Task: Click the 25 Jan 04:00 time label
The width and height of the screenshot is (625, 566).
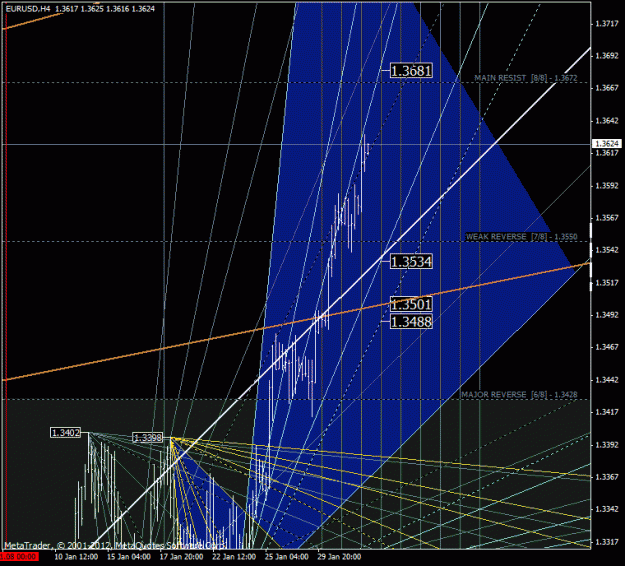Action: click(x=287, y=557)
